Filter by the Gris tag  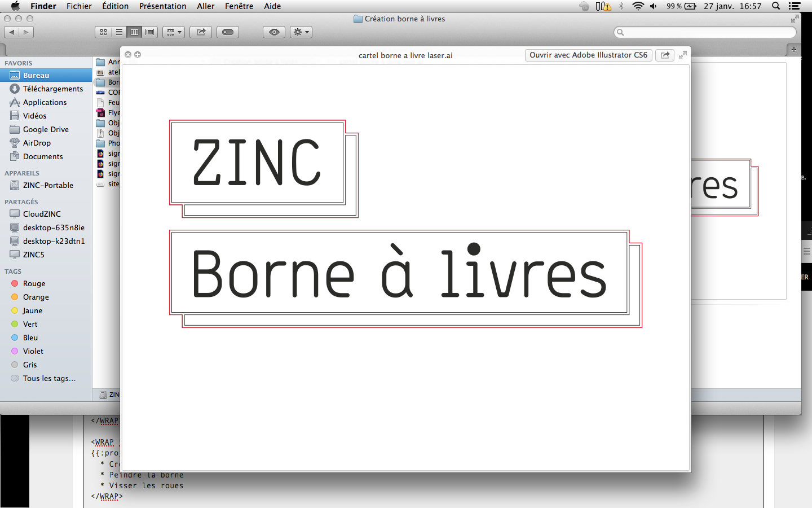point(46,365)
